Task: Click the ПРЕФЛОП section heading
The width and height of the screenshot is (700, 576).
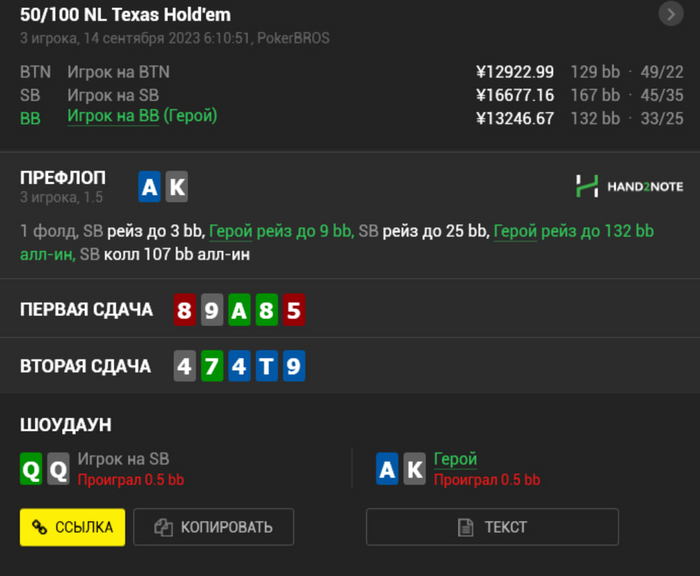Action: click(x=63, y=178)
